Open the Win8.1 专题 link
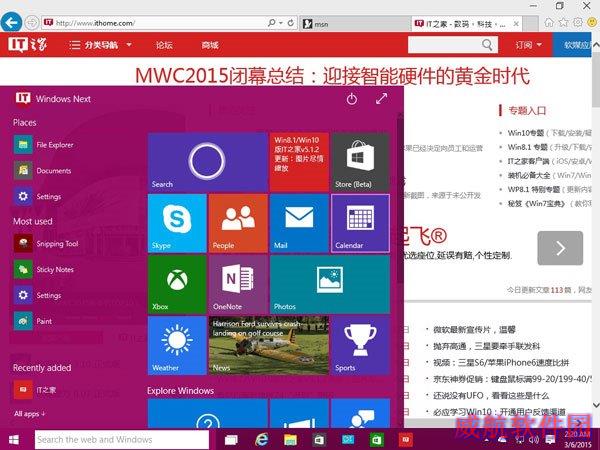The height and width of the screenshot is (450, 600). 527,147
